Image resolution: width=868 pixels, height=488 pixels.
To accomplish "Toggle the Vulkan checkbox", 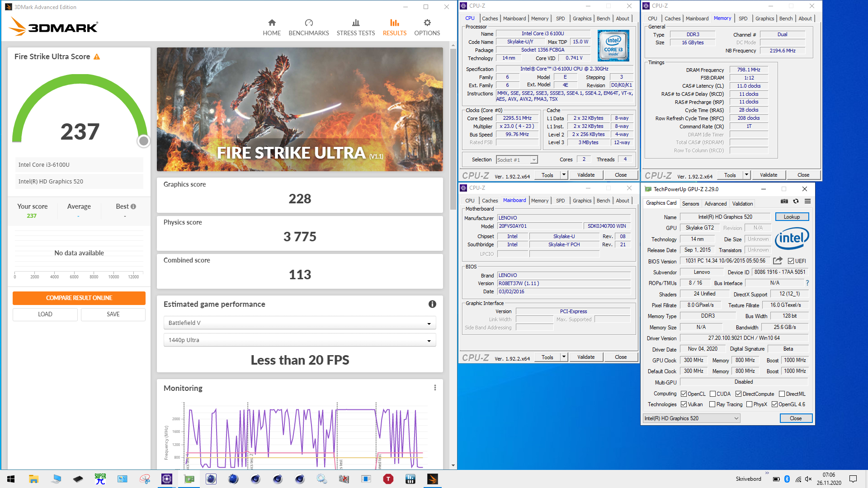I will 684,404.
